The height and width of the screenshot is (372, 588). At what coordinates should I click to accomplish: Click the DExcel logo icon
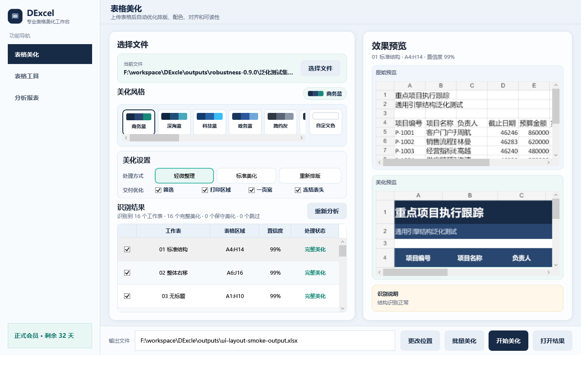[15, 16]
